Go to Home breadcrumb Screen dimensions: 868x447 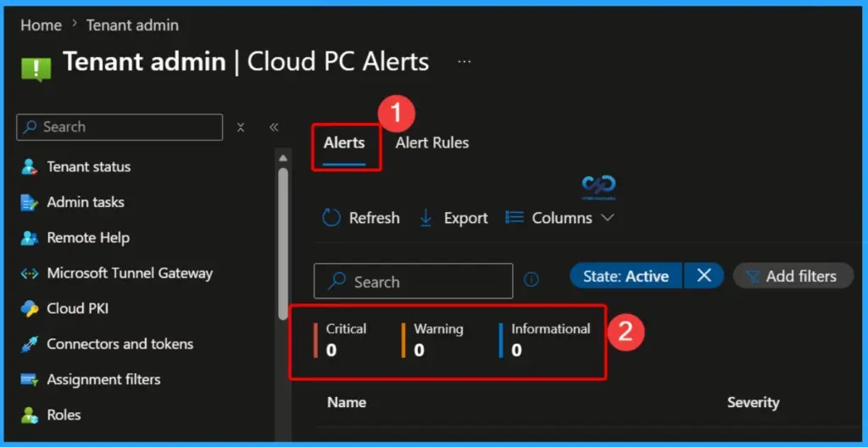[41, 25]
